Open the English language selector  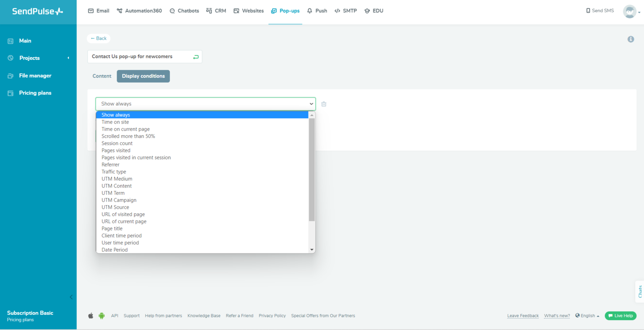(587, 316)
